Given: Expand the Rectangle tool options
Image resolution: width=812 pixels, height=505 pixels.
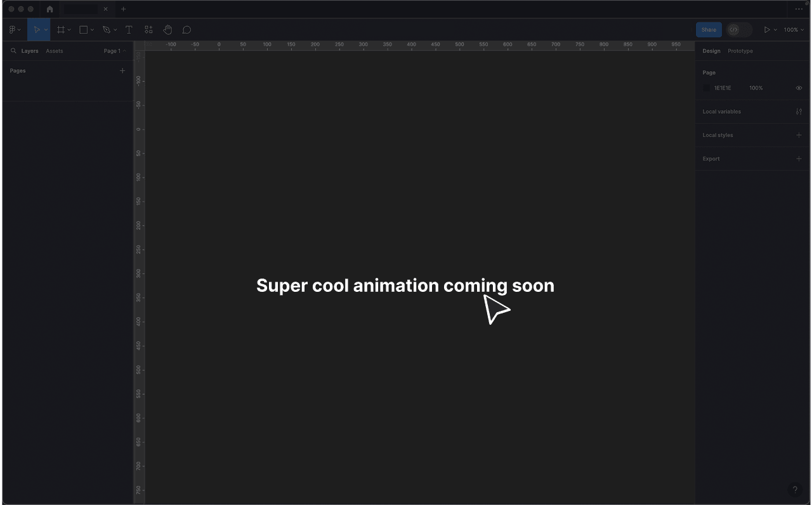Looking at the screenshot, I should tap(91, 29).
